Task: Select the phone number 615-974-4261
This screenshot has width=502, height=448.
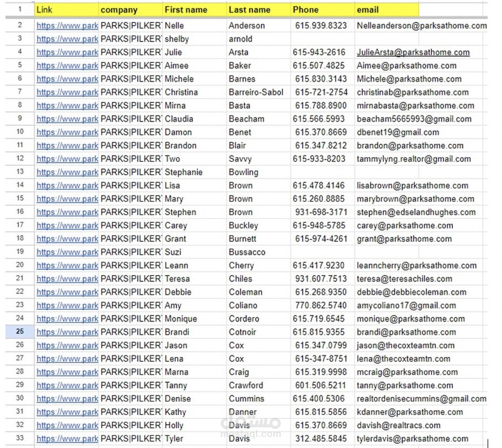Action: tap(321, 239)
